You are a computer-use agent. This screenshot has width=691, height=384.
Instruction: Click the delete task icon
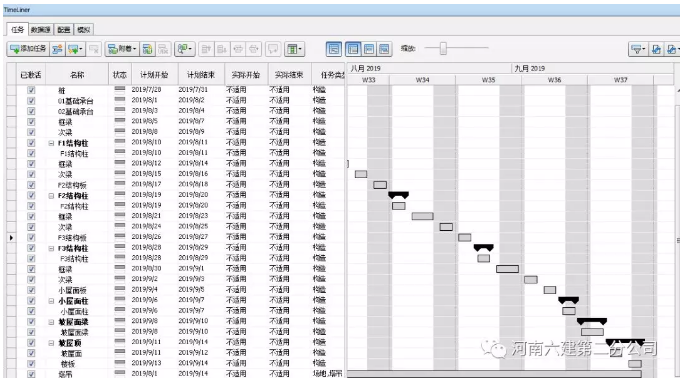pyautogui.click(x=93, y=49)
